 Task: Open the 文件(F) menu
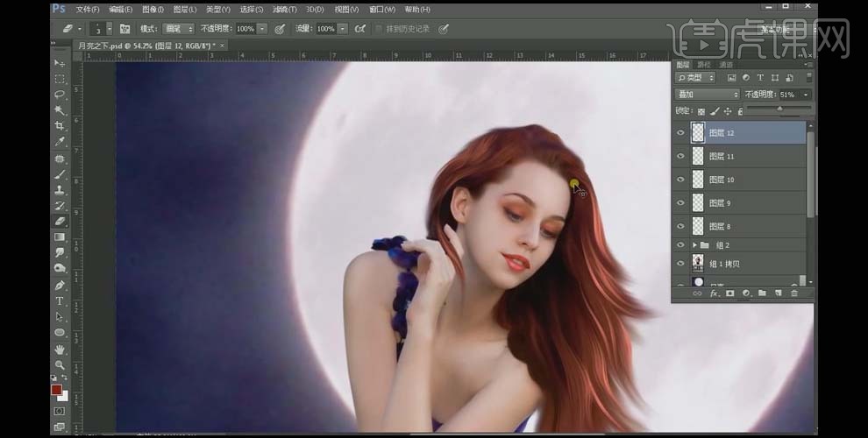[x=88, y=10]
